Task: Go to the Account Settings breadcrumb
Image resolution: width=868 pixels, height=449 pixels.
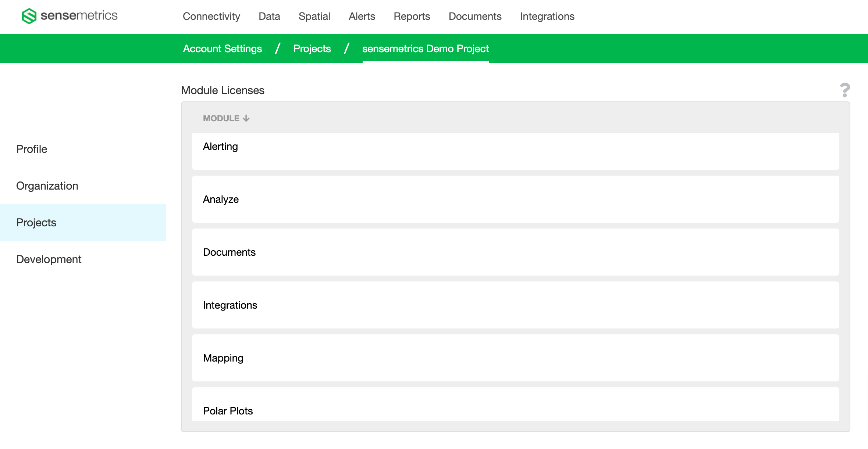Action: 223,49
